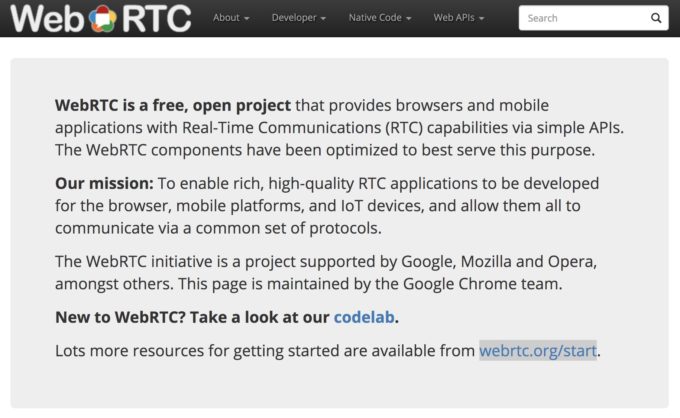
Task: Expand the caret arrow beside Web APIs
Action: click(x=481, y=19)
